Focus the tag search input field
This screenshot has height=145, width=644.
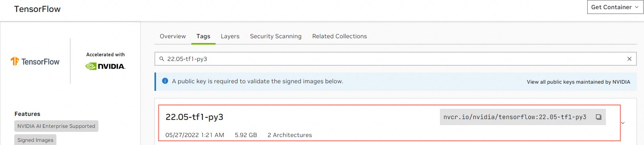[x=395, y=59]
